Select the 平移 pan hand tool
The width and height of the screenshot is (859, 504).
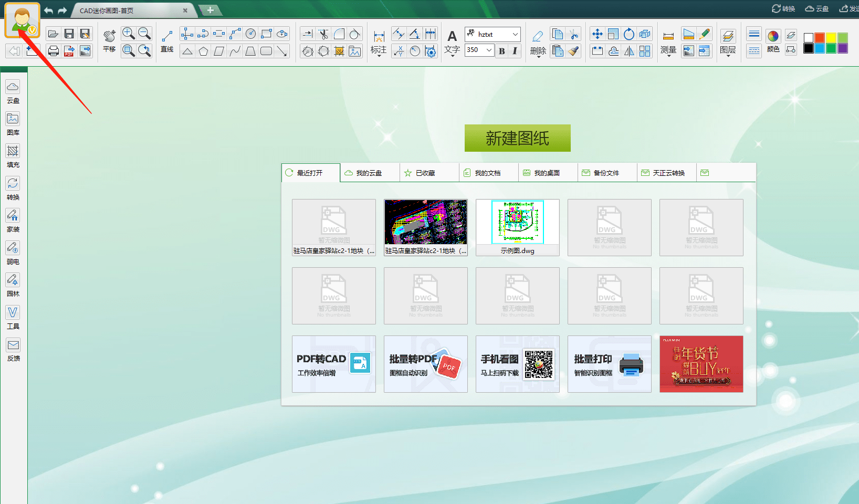pyautogui.click(x=109, y=41)
